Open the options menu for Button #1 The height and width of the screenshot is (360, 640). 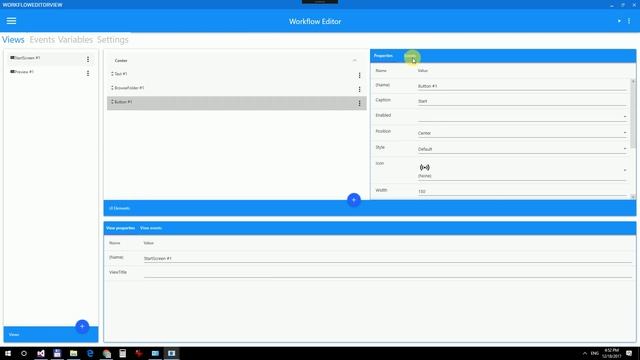(x=359, y=104)
